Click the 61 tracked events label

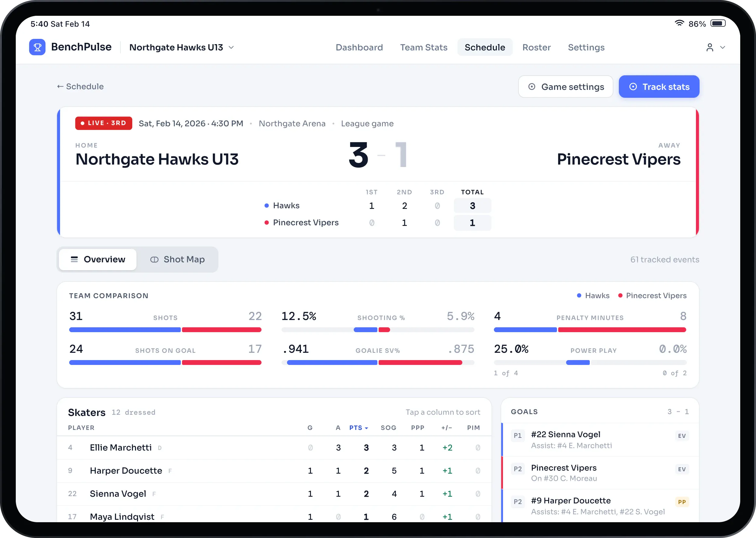tap(665, 259)
